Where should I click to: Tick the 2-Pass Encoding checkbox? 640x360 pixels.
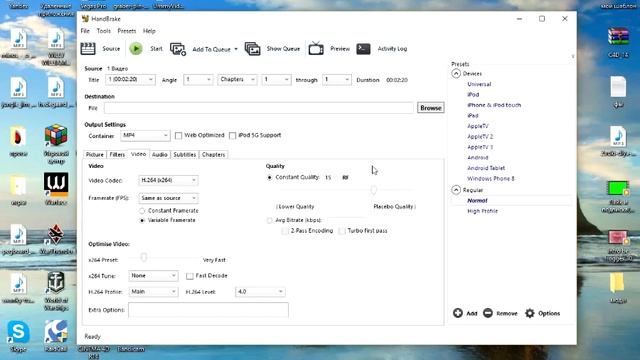click(x=284, y=231)
